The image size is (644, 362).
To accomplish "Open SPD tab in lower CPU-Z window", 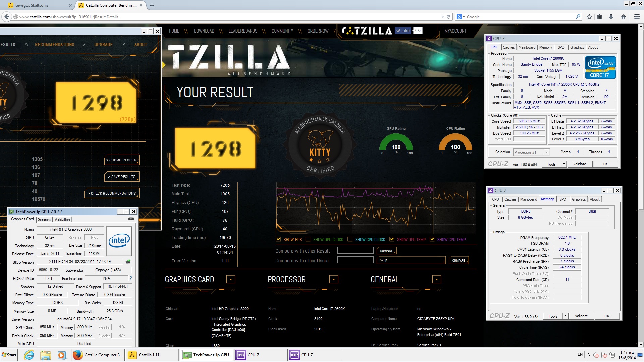I will (563, 199).
